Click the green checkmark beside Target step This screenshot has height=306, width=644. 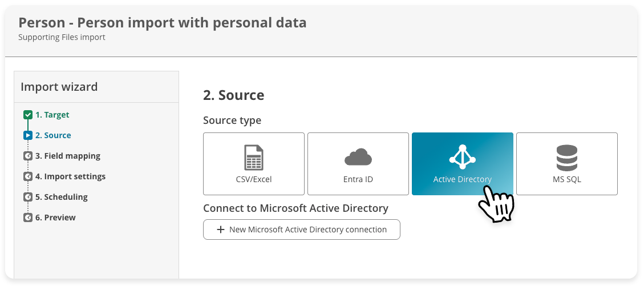pyautogui.click(x=27, y=115)
